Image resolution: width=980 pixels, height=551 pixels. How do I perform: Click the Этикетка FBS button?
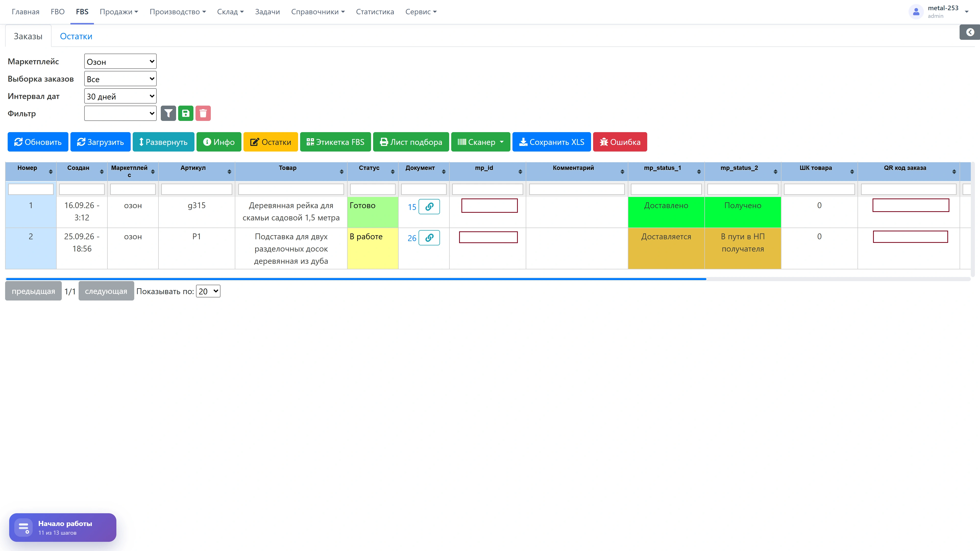point(335,142)
